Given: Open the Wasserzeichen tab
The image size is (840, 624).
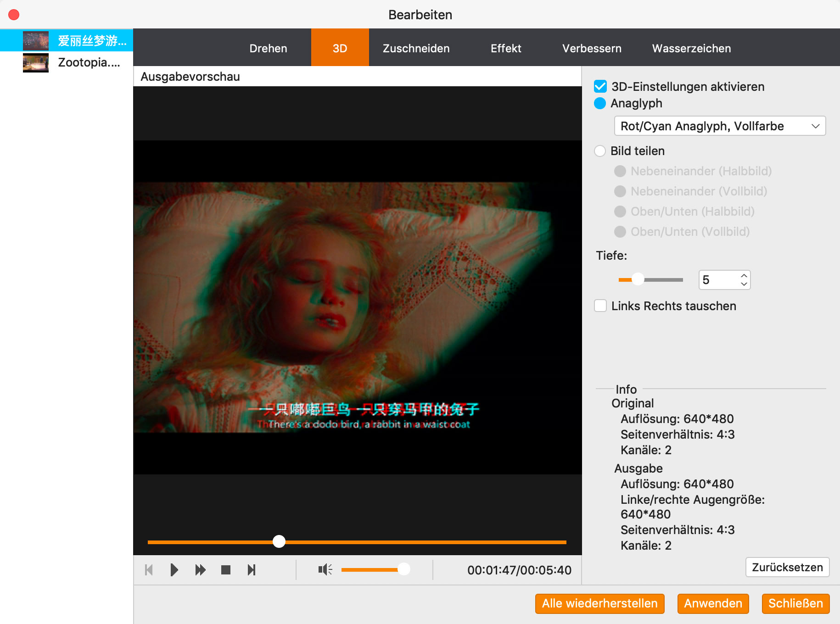Looking at the screenshot, I should pos(691,48).
